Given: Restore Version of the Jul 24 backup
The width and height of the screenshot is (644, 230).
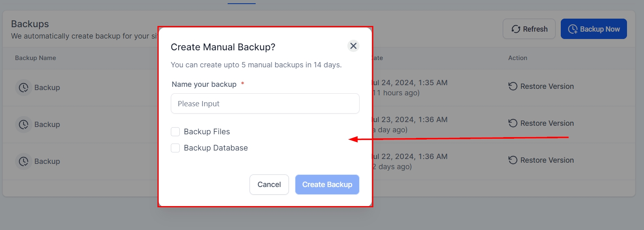Looking at the screenshot, I should tap(547, 86).
